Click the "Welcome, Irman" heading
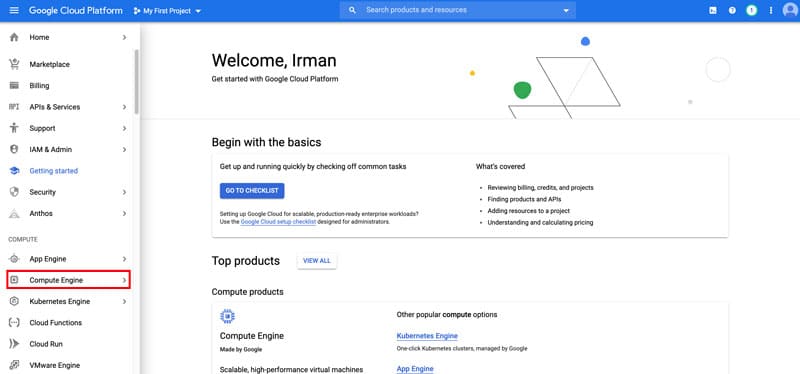The height and width of the screenshot is (374, 800). [x=274, y=61]
